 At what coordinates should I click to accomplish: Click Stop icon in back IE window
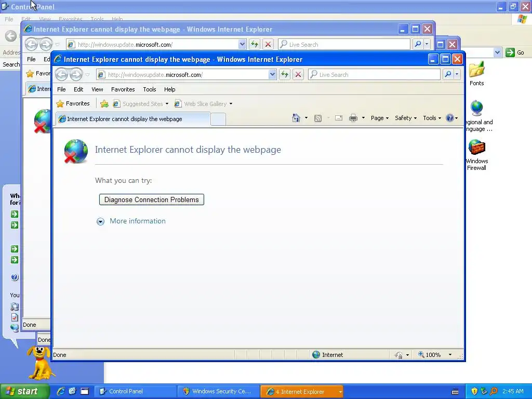[x=268, y=44]
